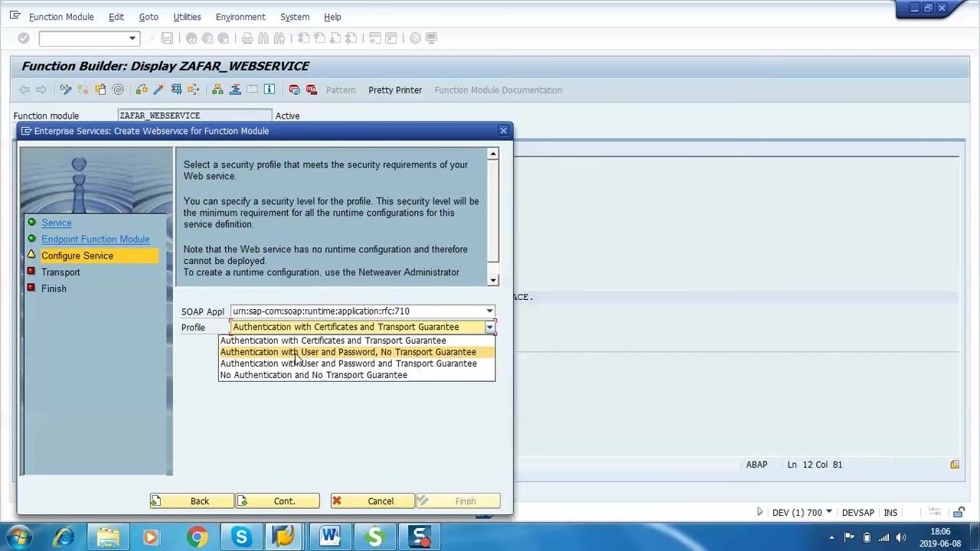Click the Create New Session icon
This screenshot has width=980, height=551.
point(374,38)
